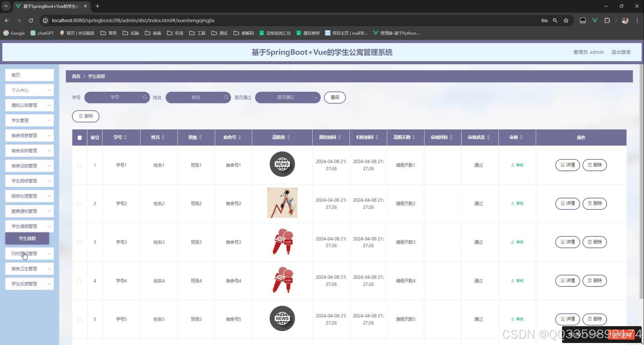Expand 学生管理 sidebar menu
This screenshot has width=644, height=345.
[30, 120]
